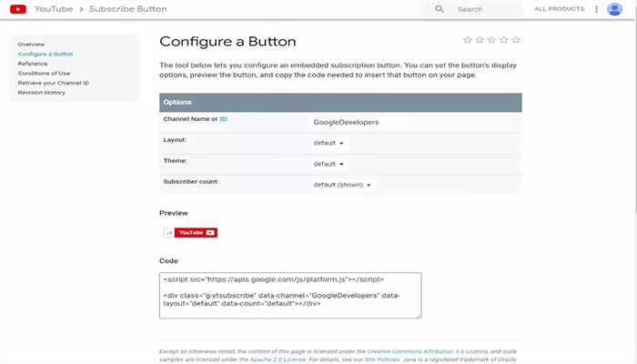Select Reference in the sidebar
Viewport: 637px width, 364px height.
(x=33, y=64)
